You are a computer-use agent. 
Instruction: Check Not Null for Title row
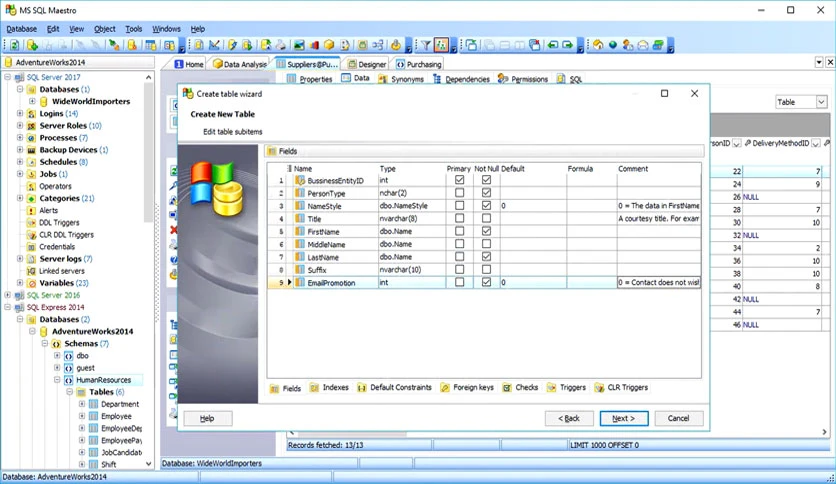[486, 219]
